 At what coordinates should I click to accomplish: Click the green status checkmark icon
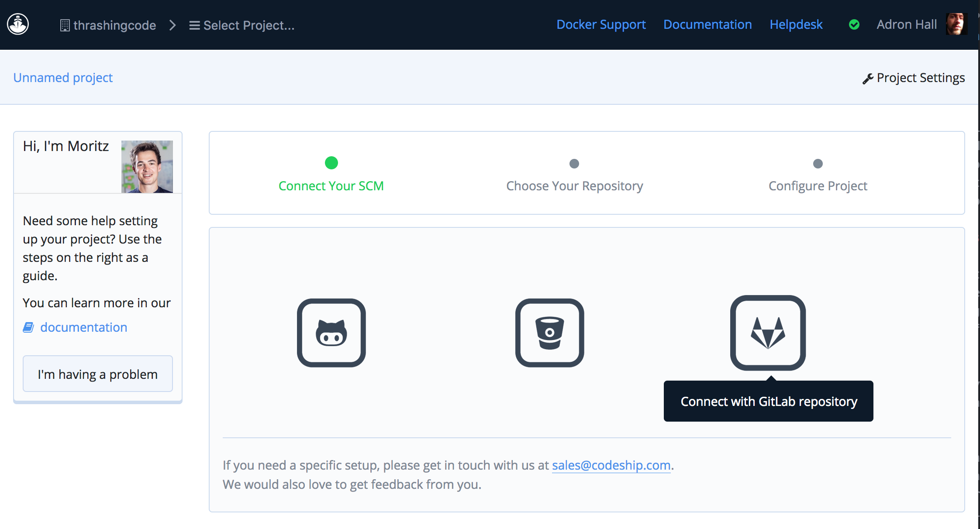click(854, 25)
